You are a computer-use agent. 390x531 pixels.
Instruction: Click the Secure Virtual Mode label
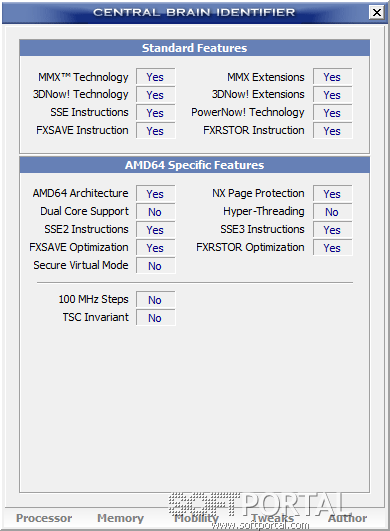point(81,265)
